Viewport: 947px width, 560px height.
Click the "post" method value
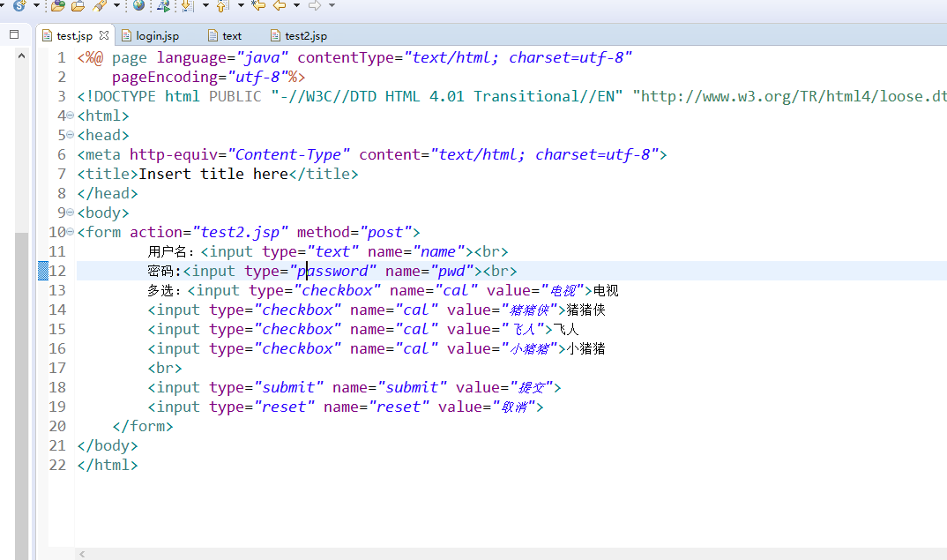coord(385,233)
